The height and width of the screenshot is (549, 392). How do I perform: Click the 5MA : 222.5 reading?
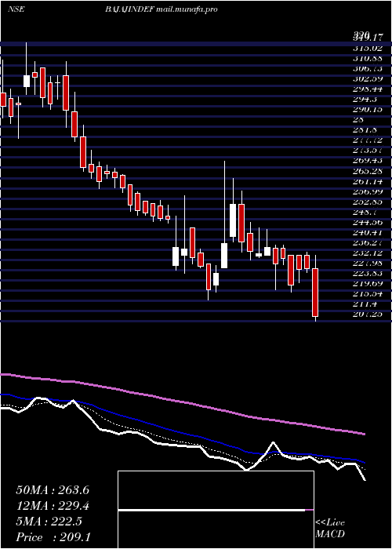pyautogui.click(x=49, y=522)
